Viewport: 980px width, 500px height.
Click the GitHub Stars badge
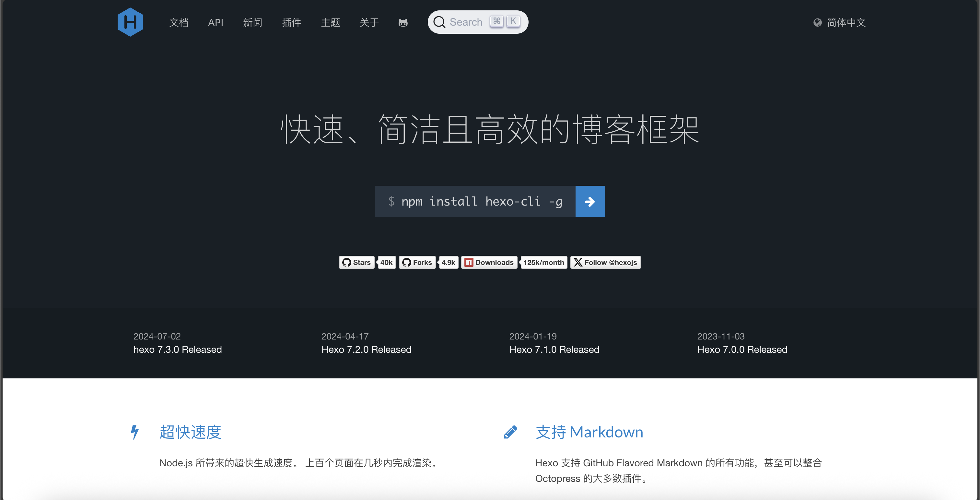[x=356, y=262]
